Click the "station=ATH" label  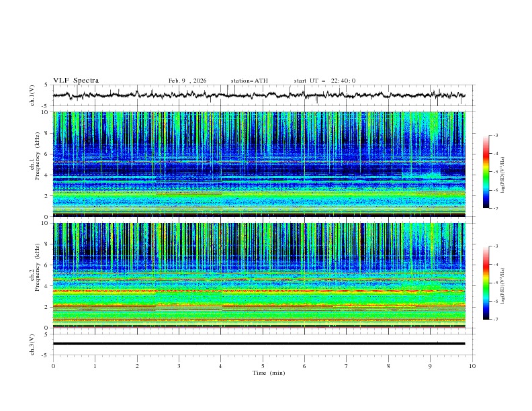(249, 81)
